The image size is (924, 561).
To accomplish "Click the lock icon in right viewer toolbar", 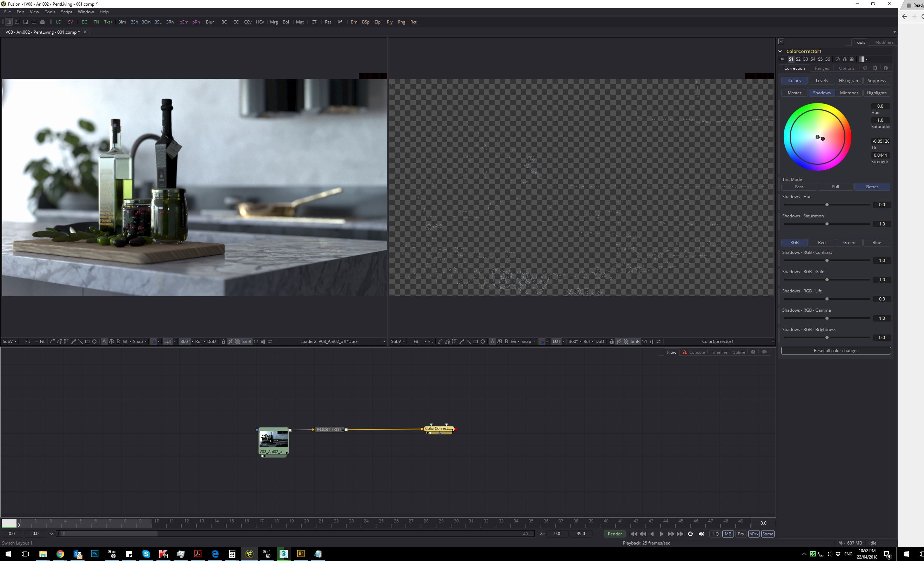I will pos(612,342).
